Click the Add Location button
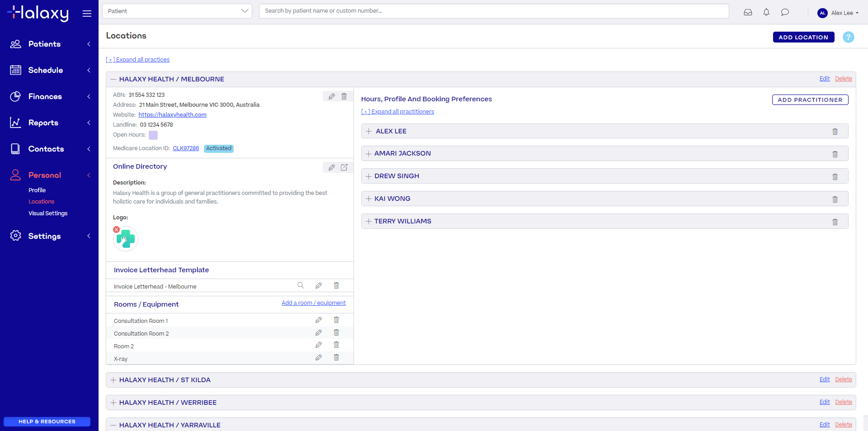 (x=803, y=37)
